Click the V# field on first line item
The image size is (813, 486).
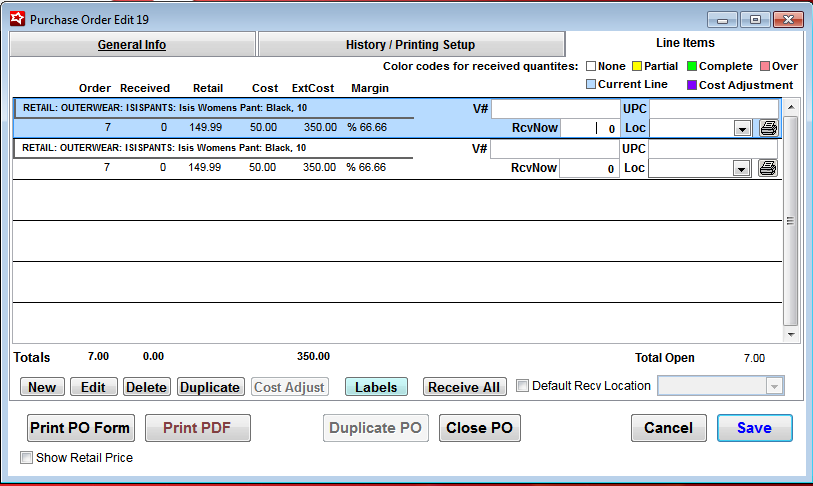[555, 109]
